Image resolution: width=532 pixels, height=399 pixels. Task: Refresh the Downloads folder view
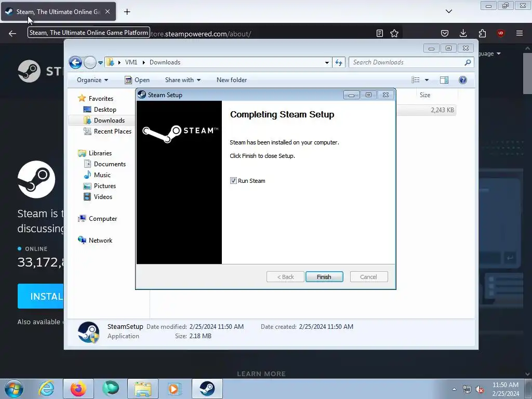click(339, 62)
